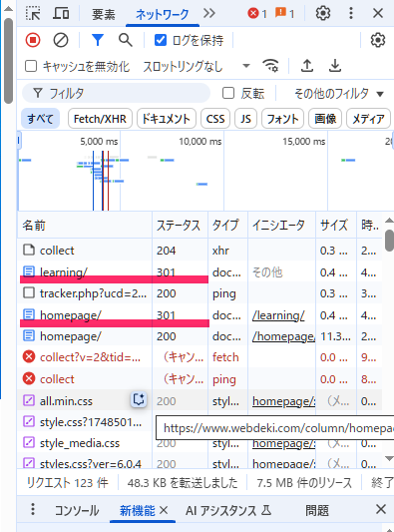
Task: Open the スロットリングなし throttling dropdown
Action: pos(197,66)
